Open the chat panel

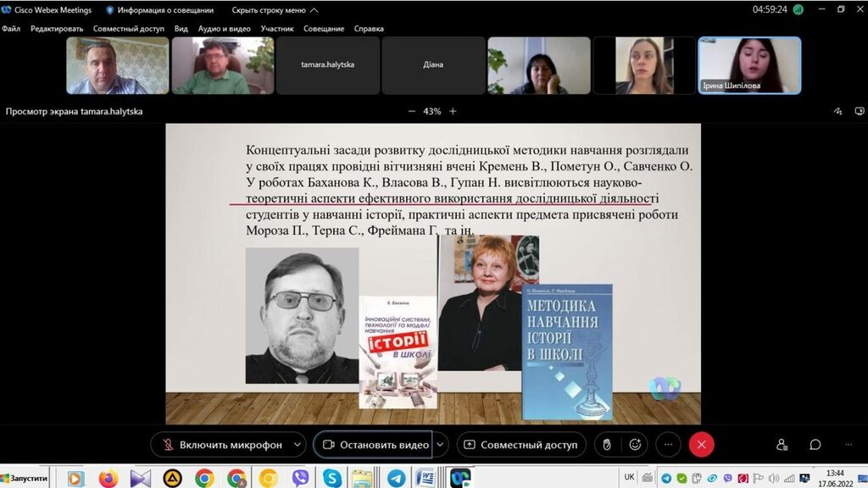815,445
